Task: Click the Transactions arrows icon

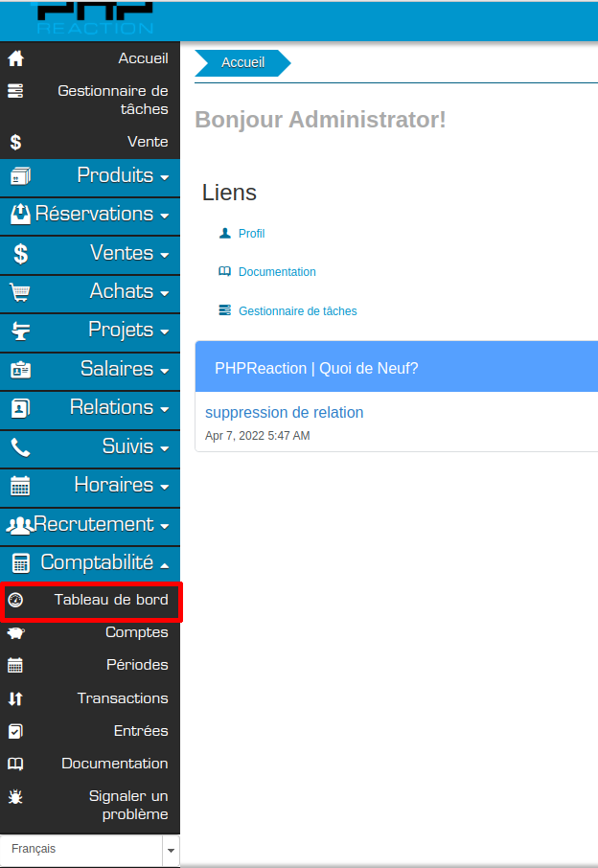Action: pos(15,698)
